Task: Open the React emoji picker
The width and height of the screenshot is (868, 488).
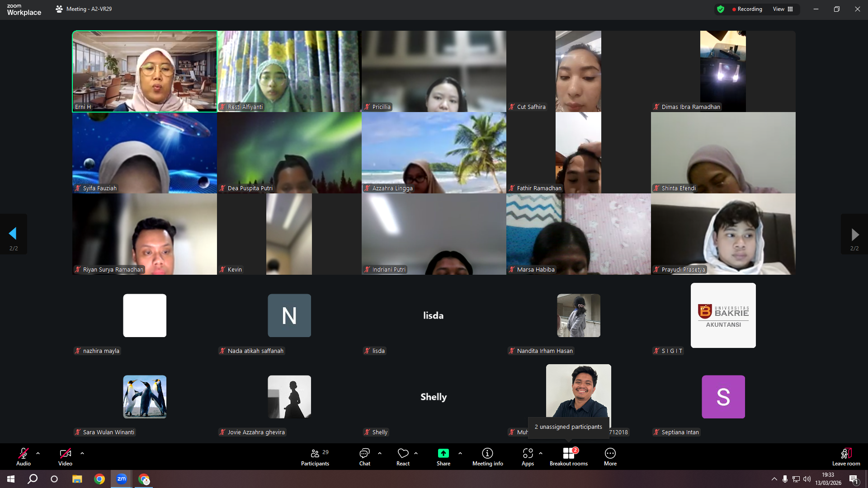Action: pyautogui.click(x=403, y=456)
